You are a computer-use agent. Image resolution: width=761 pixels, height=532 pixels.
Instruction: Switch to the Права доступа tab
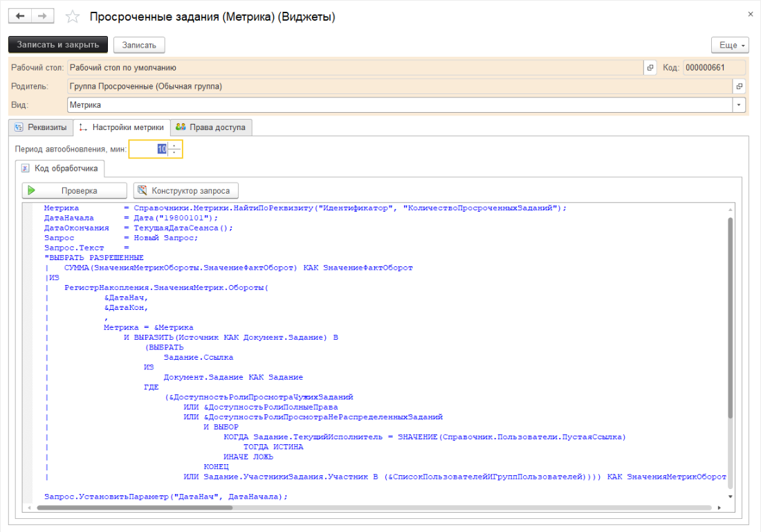click(x=211, y=127)
